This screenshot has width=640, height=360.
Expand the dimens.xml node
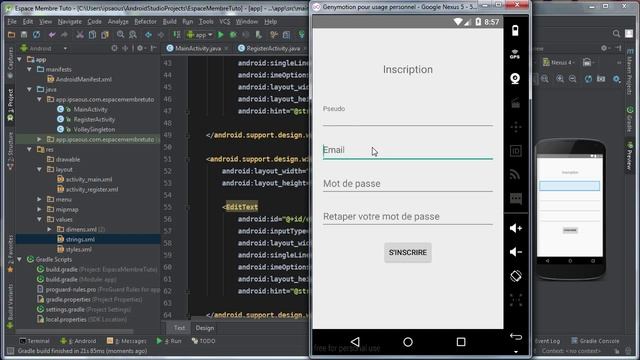(49, 229)
